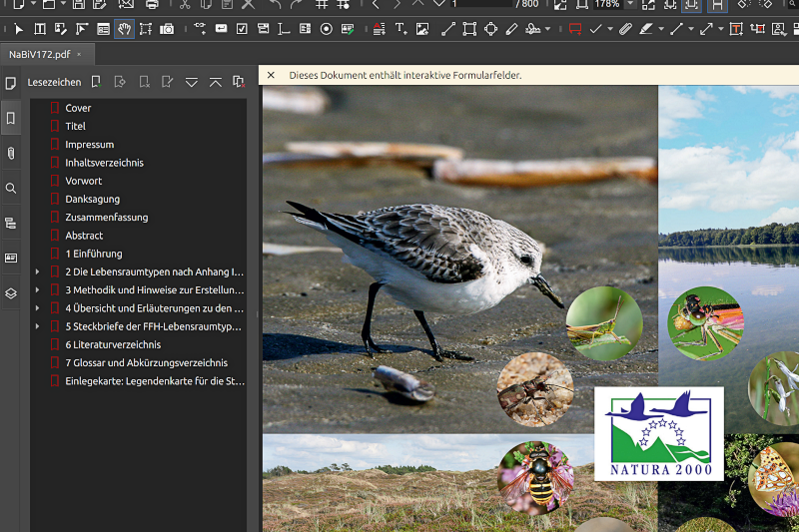Add a new bookmark in Lesezeichen panel
This screenshot has width=799, height=532.
96,82
